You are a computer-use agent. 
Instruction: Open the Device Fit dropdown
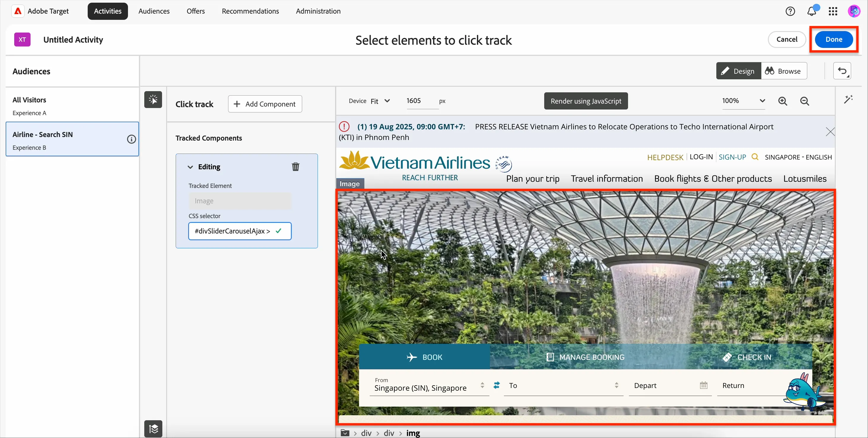(380, 101)
